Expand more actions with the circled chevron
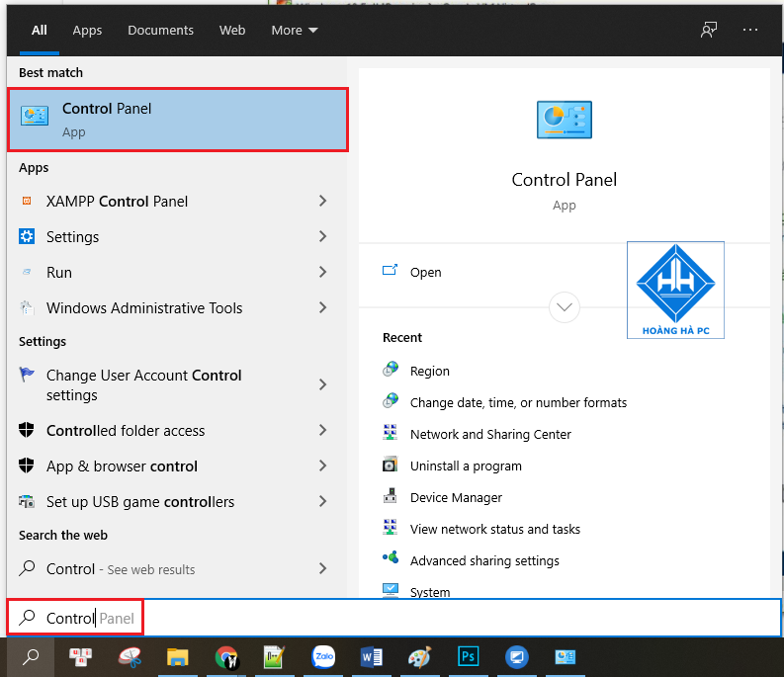 pyautogui.click(x=564, y=307)
